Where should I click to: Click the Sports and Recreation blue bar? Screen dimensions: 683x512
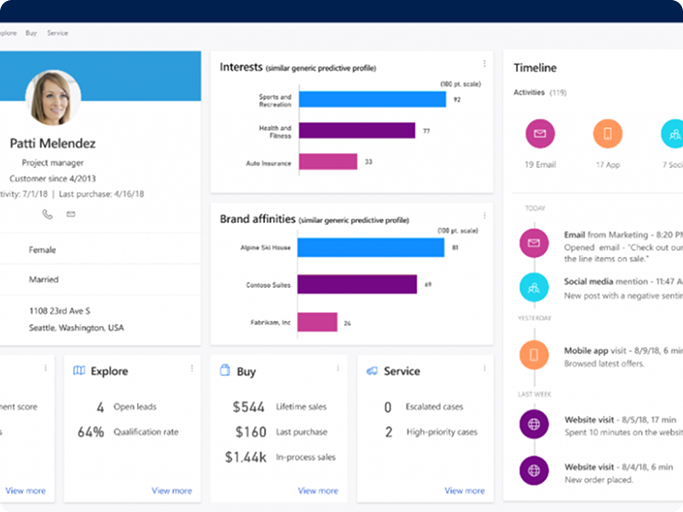coord(371,99)
